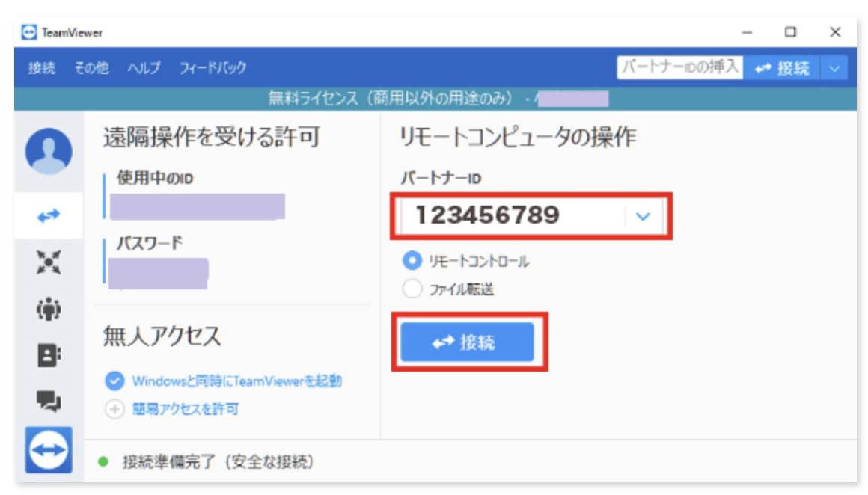The image size is (868, 495).
Task: Open the Computers & Contacts sidebar icon
Action: pyautogui.click(x=49, y=355)
